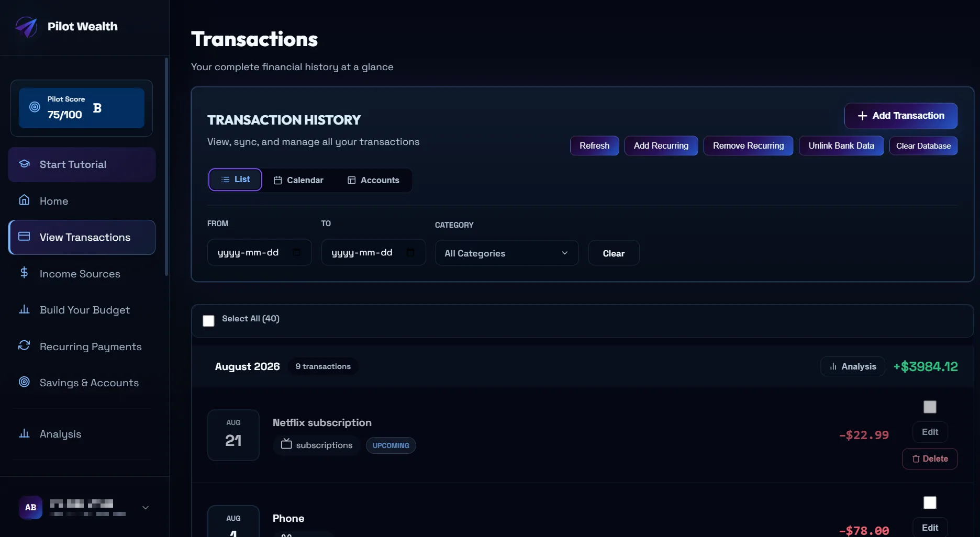Viewport: 980px width, 537px height.
Task: Click the Recurring Payments refresh icon
Action: [24, 345]
